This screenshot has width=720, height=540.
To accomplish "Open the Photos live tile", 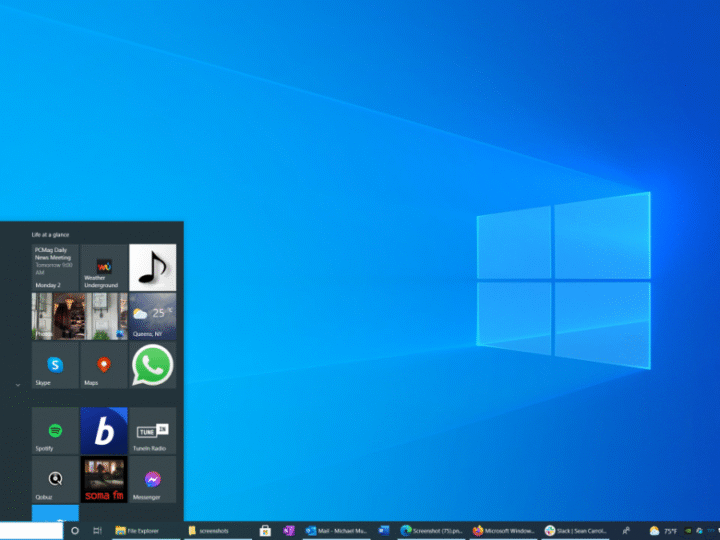I will coord(79,316).
